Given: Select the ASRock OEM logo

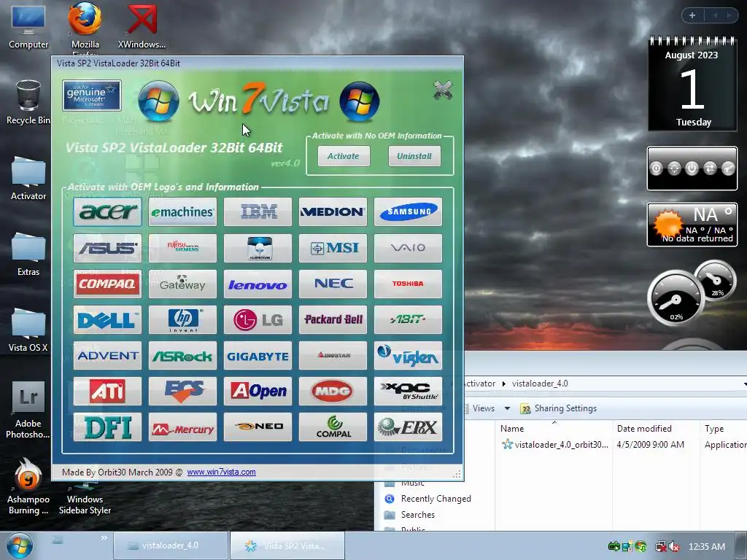Looking at the screenshot, I should click(182, 356).
